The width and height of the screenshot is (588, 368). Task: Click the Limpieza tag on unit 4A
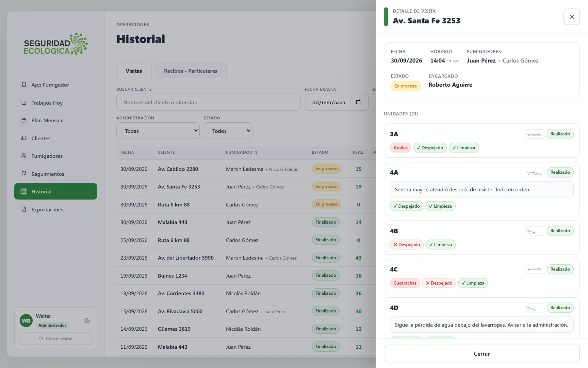[x=440, y=206]
